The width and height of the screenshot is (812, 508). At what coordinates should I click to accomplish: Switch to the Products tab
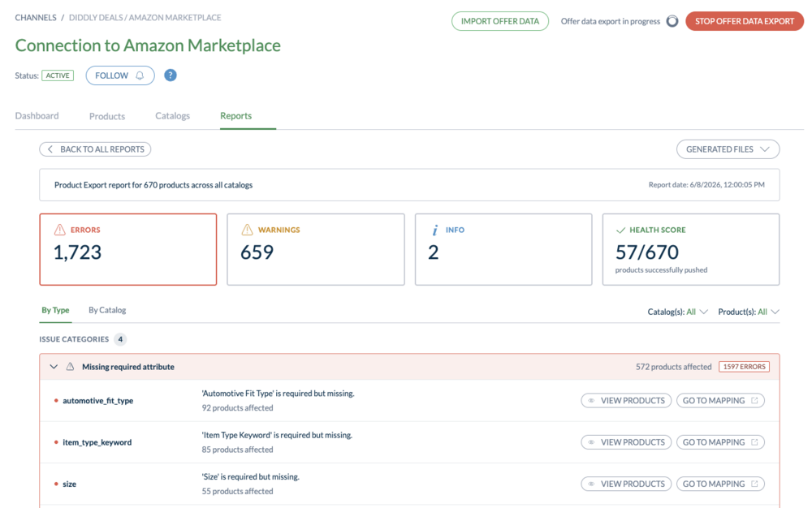(x=107, y=116)
